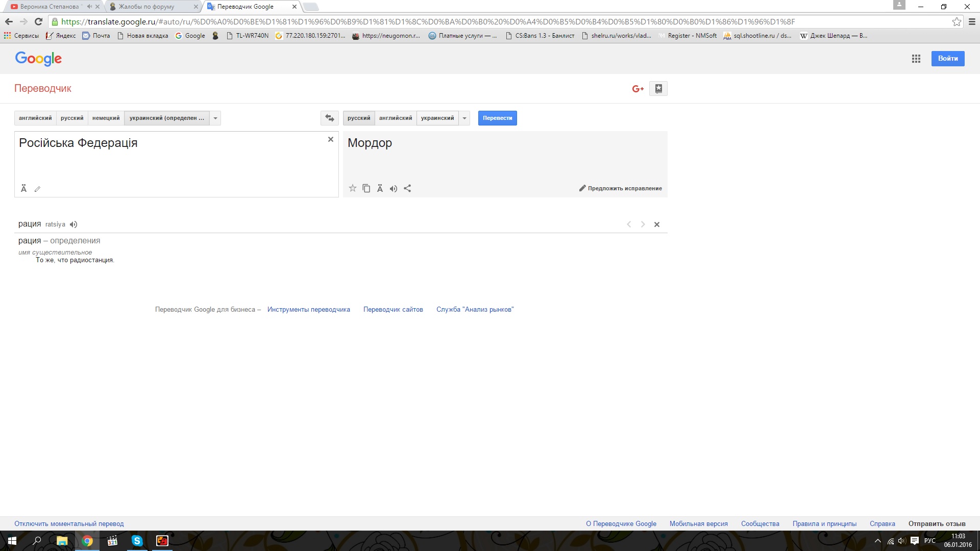Go to next definition arrow
Screen dimensions: 980x551
coord(643,224)
